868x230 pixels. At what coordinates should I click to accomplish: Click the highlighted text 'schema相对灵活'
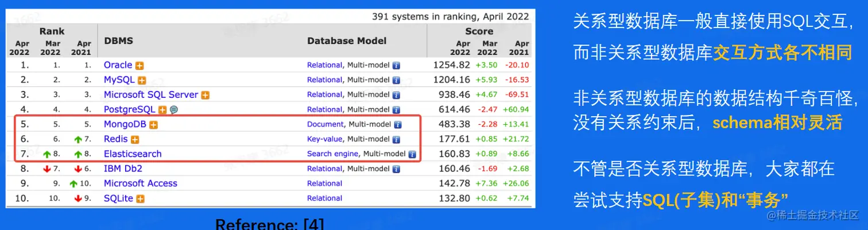click(777, 123)
